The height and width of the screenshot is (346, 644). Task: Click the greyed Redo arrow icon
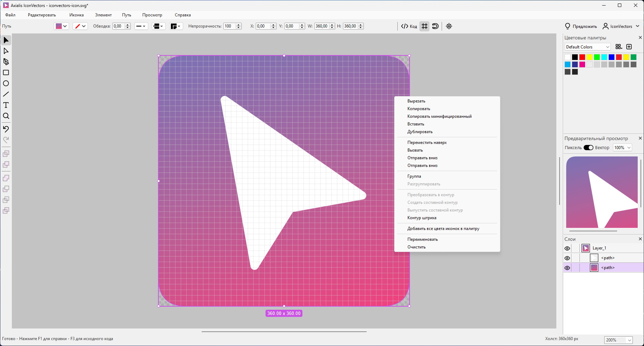pos(6,140)
